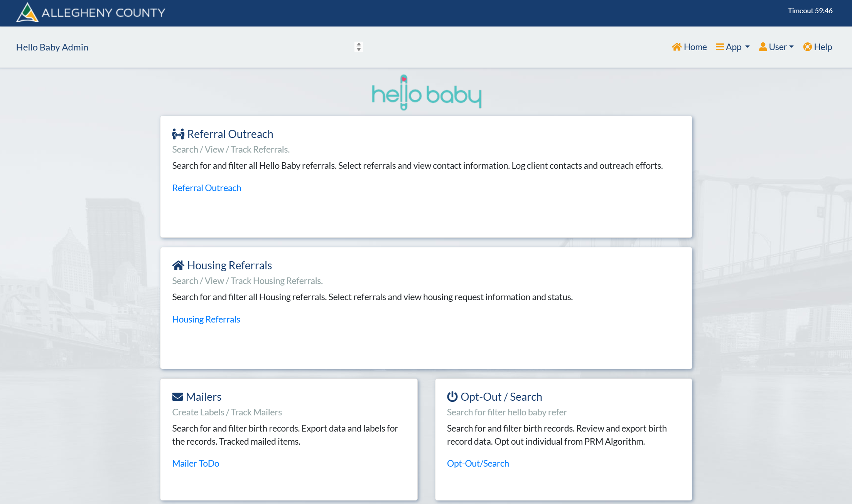Viewport: 852px width, 504px height.
Task: Open the Housing Referrals link
Action: click(x=206, y=319)
